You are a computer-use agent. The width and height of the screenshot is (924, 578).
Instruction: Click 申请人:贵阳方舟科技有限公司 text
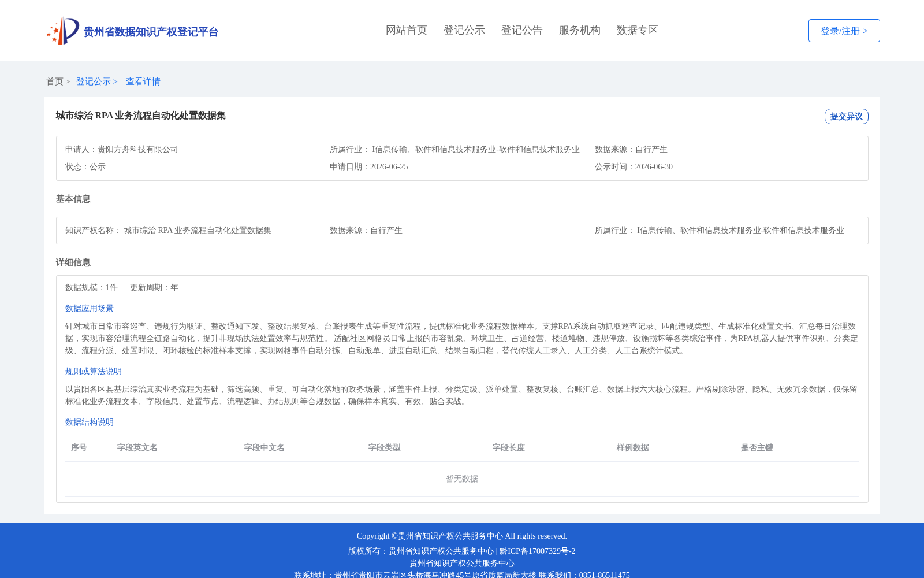(122, 149)
